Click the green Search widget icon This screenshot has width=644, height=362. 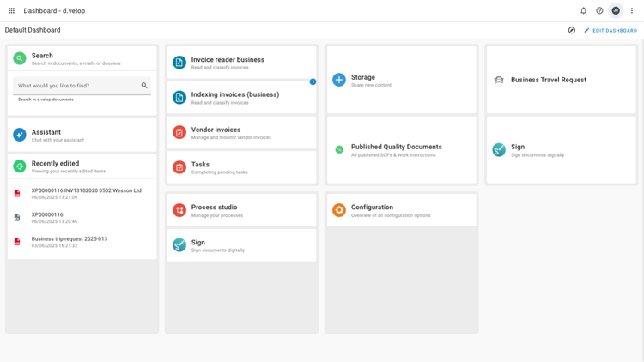point(19,58)
